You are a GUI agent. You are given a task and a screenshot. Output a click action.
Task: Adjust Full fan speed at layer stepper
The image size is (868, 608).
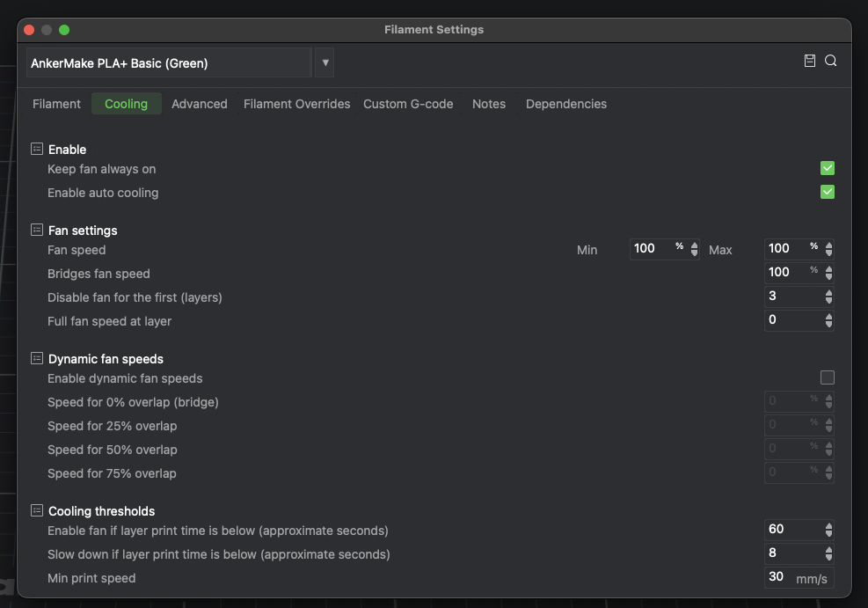[x=828, y=320]
